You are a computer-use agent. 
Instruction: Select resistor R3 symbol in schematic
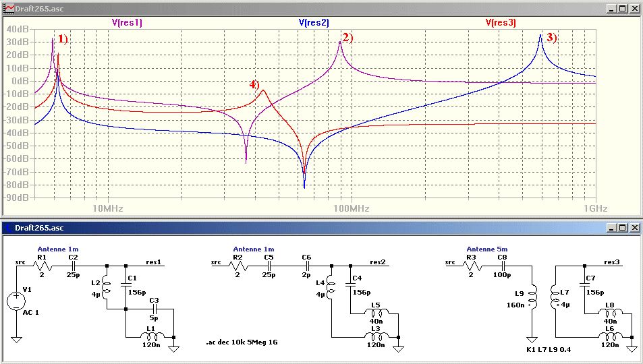471,266
